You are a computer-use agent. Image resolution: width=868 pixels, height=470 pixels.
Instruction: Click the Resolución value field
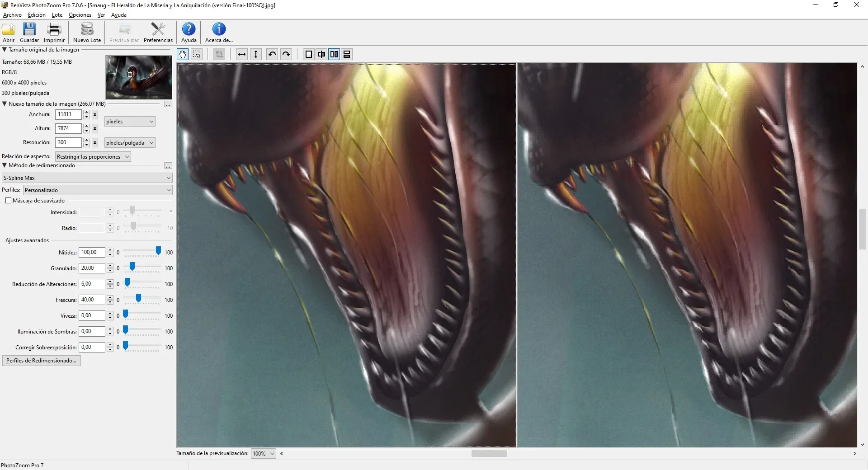[68, 143]
